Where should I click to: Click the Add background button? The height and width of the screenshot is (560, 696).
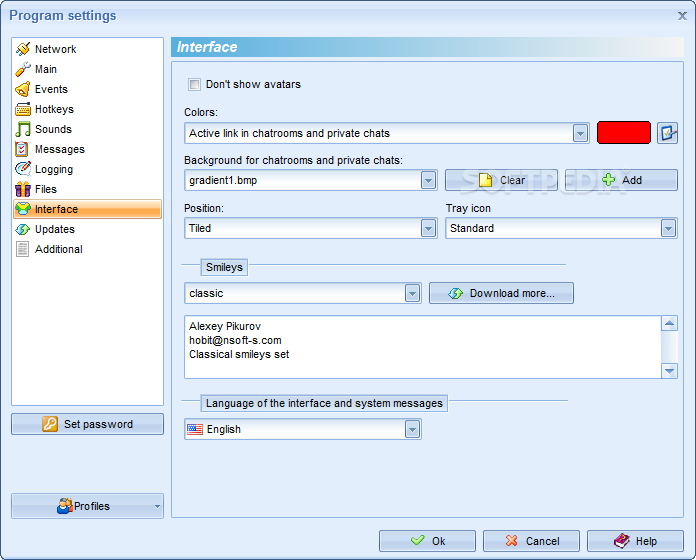[621, 180]
